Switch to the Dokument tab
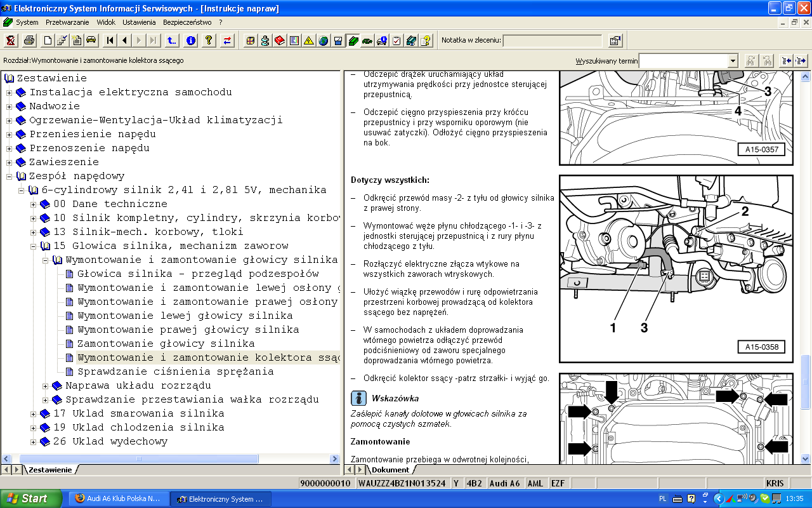Screen dimensions: 812x508 point(390,470)
